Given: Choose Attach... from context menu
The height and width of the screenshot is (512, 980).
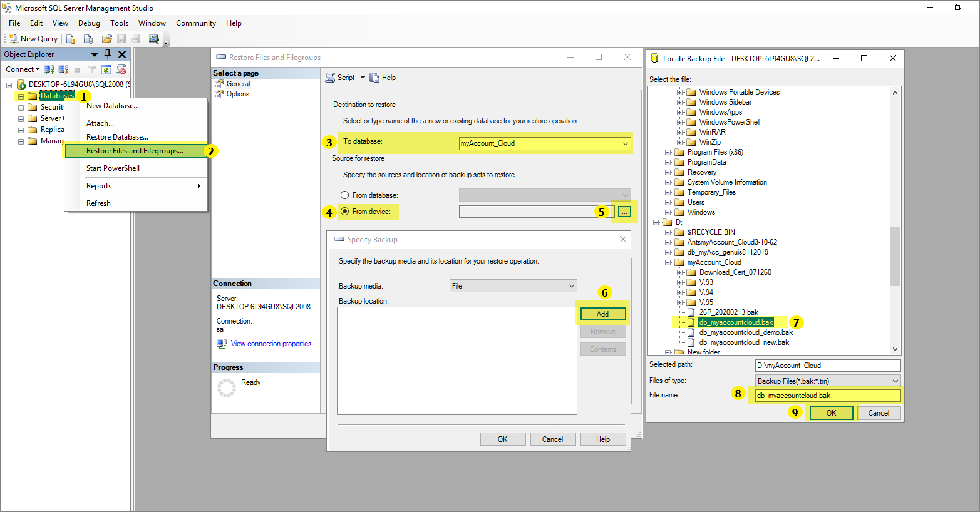Looking at the screenshot, I should tap(136, 123).
